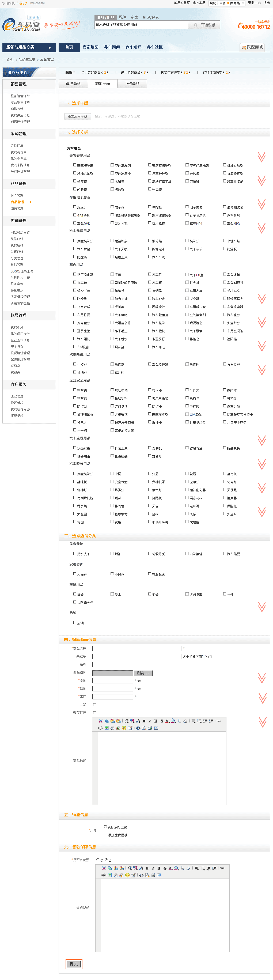
Task: Click the 车易安 site logo
Action: click(21, 25)
